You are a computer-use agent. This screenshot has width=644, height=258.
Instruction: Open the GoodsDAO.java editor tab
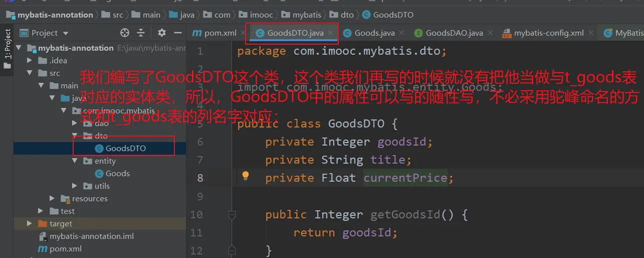(454, 33)
